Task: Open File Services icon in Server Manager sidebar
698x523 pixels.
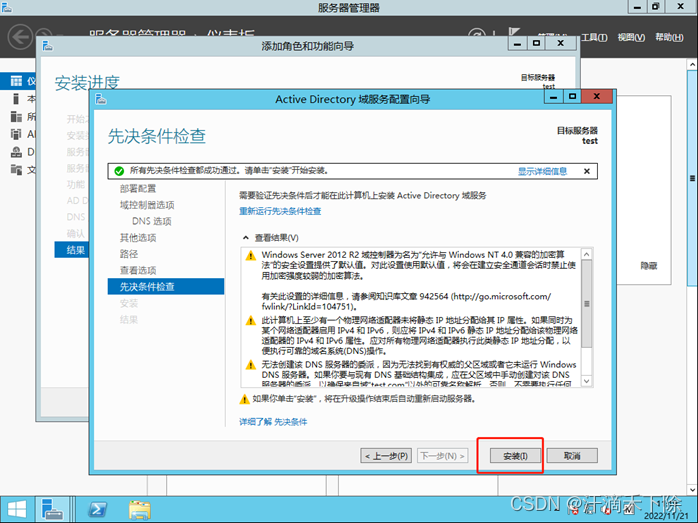Action: click(x=16, y=170)
